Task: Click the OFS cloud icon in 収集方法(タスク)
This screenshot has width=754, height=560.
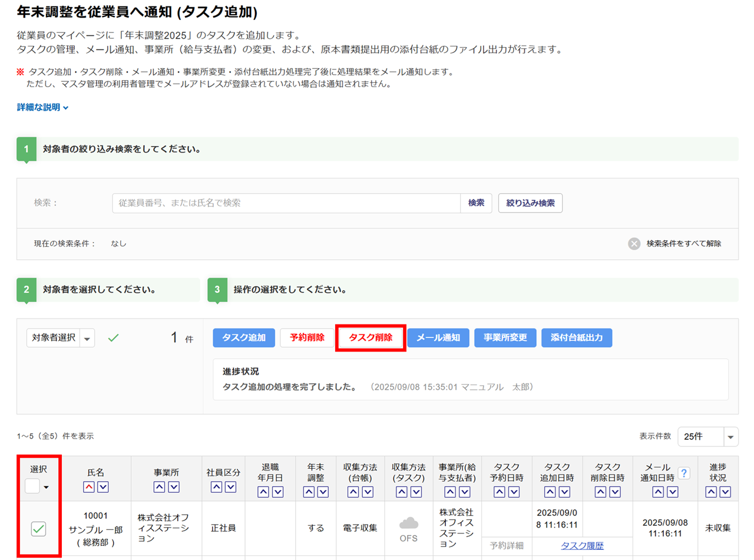Action: click(408, 523)
